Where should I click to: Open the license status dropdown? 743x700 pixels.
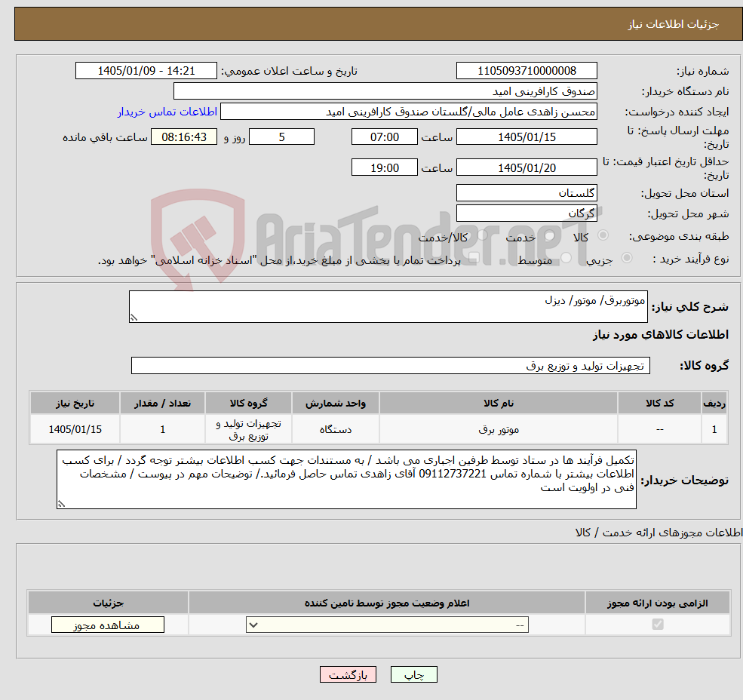(387, 625)
